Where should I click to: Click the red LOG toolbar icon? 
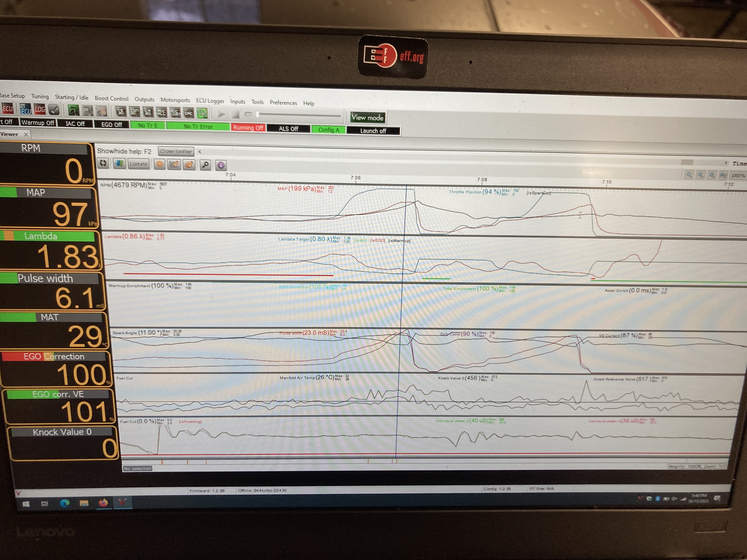(40, 109)
